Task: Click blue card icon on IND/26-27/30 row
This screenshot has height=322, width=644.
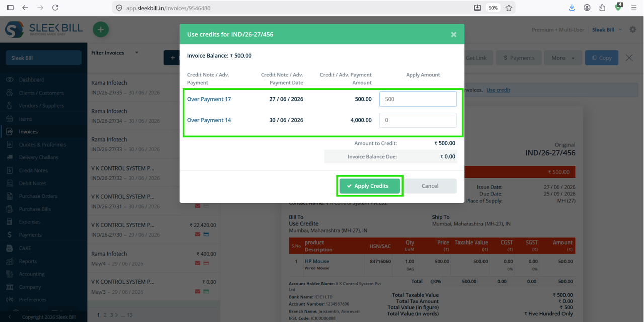Action: point(206,234)
